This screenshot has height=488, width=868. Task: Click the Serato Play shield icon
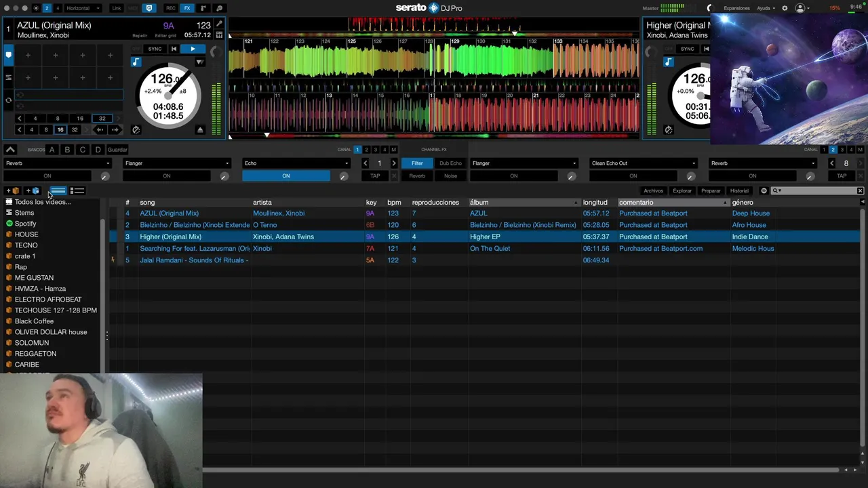[x=149, y=8]
